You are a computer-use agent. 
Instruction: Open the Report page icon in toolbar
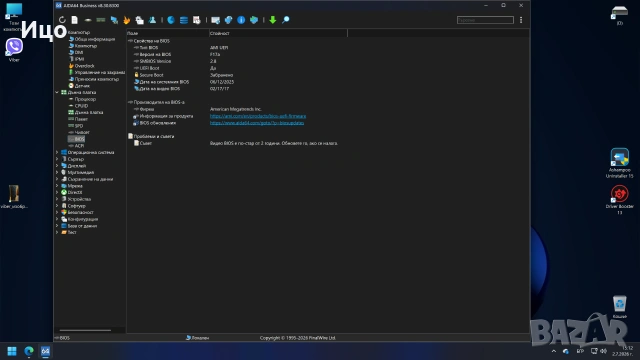(x=75, y=20)
